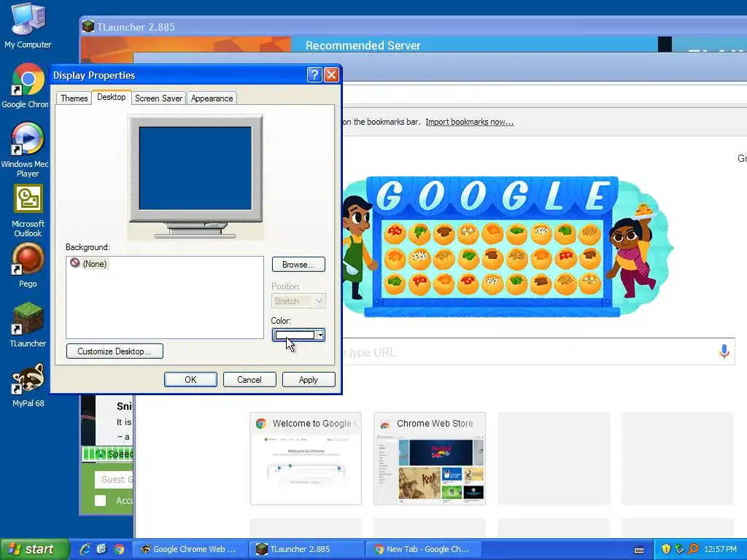Click the green Speed bar in TLauncher
This screenshot has height=560, width=747.
(x=108, y=454)
